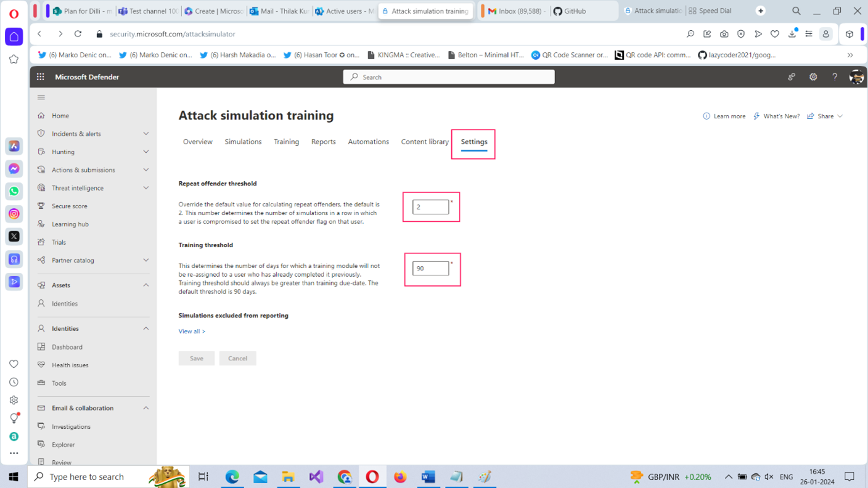Collapse the Email & collaboration group
868x488 pixels.
[x=145, y=408]
